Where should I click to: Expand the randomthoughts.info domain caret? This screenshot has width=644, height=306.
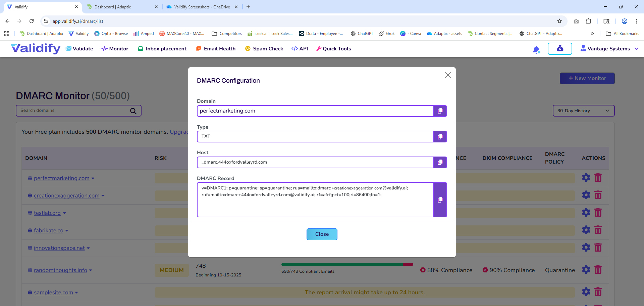[91, 271]
